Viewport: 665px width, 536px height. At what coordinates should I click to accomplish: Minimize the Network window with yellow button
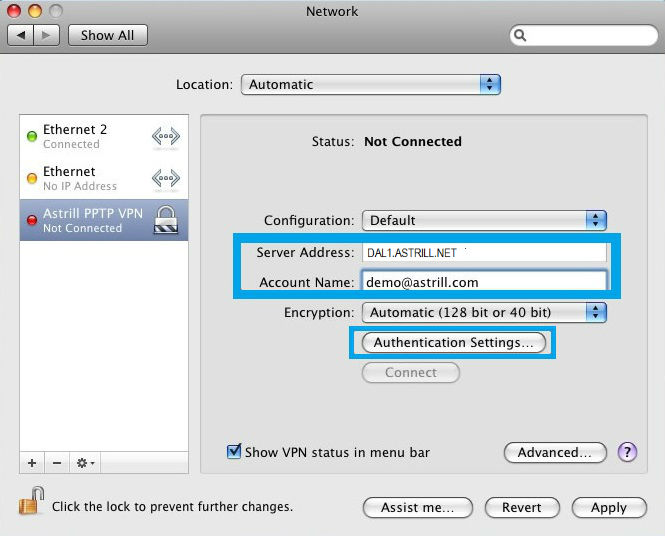35,11
